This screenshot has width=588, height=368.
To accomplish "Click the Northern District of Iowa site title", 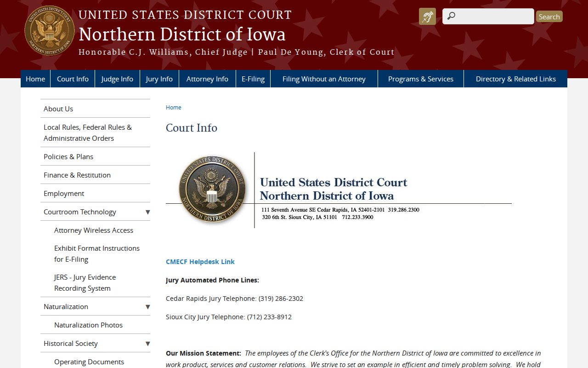I will pos(182,34).
